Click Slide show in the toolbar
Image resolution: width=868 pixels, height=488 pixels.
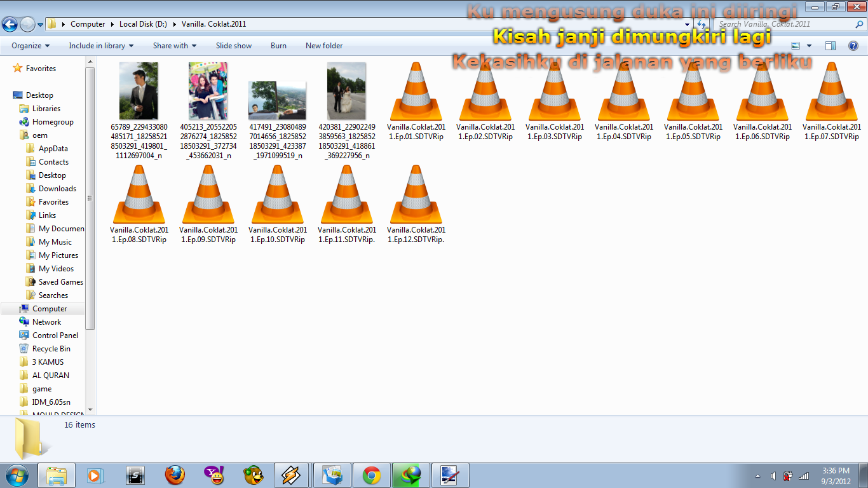(234, 46)
